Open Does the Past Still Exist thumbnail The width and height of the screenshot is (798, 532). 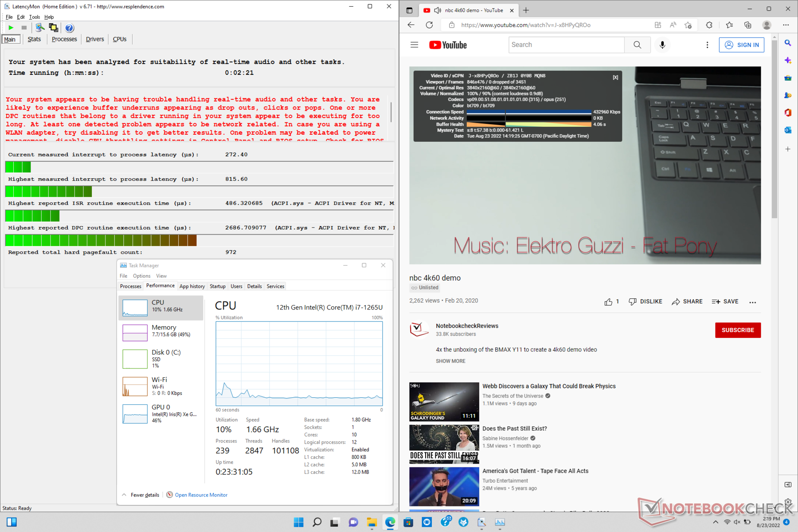(x=444, y=444)
